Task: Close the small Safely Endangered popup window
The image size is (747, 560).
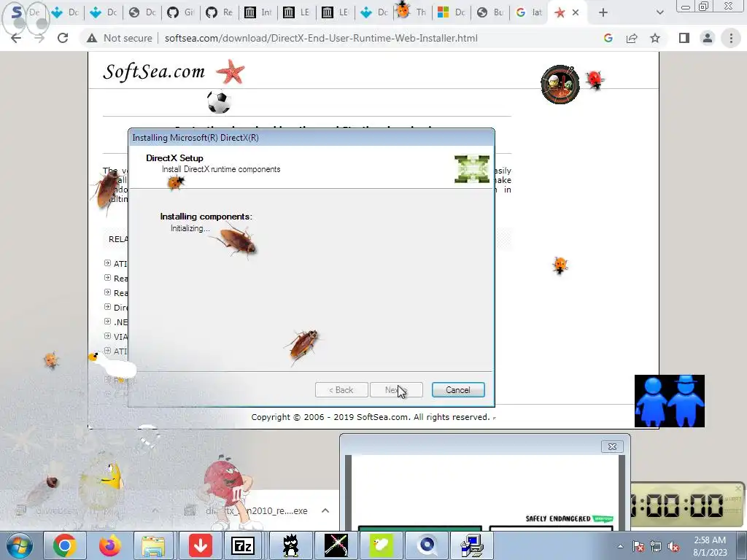Action: pos(612,446)
